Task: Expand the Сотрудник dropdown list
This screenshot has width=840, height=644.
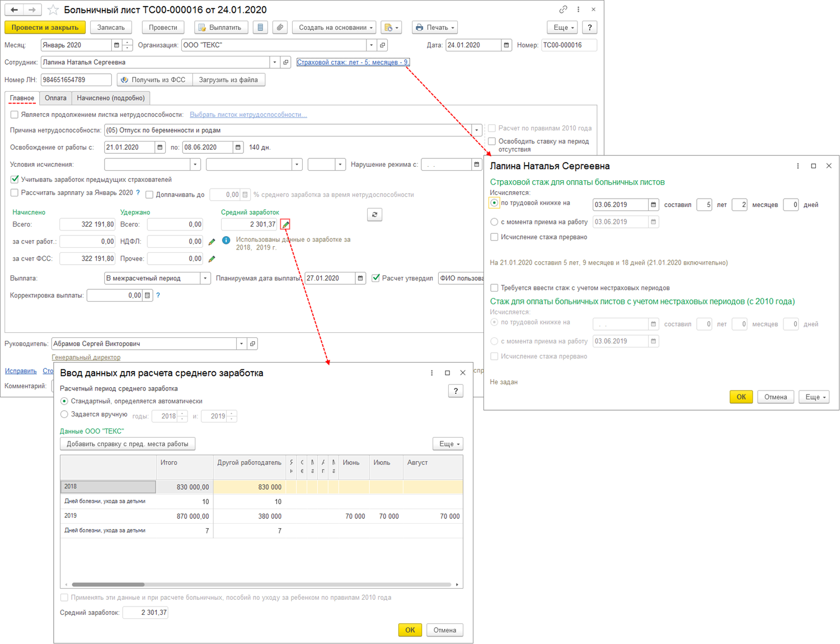Action: (274, 62)
